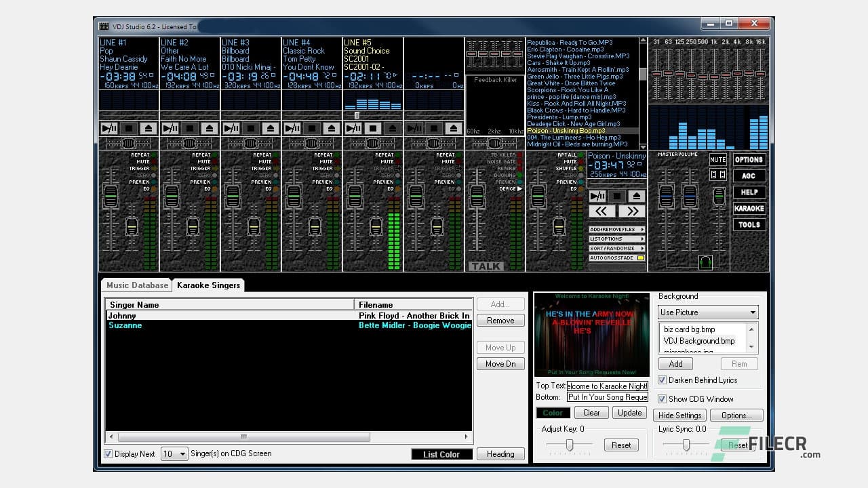Screen dimensions: 868x488
Task: Skip forward with the >> control on playlist deck
Action: (x=632, y=211)
